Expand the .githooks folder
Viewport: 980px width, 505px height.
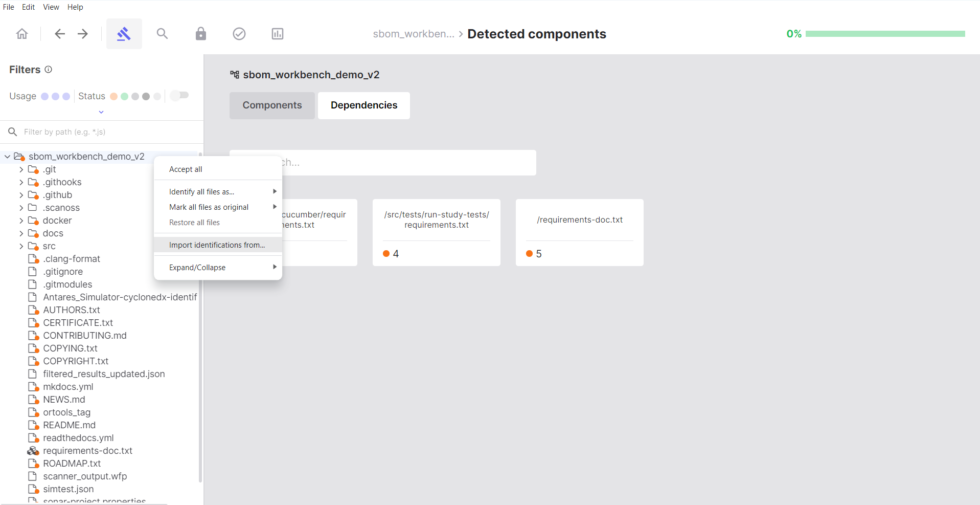(21, 182)
